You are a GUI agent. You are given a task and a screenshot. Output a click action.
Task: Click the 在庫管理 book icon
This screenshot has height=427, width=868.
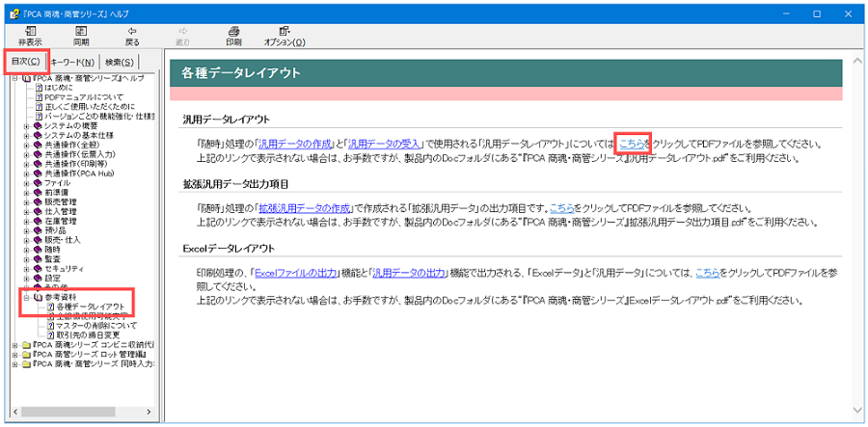click(38, 221)
